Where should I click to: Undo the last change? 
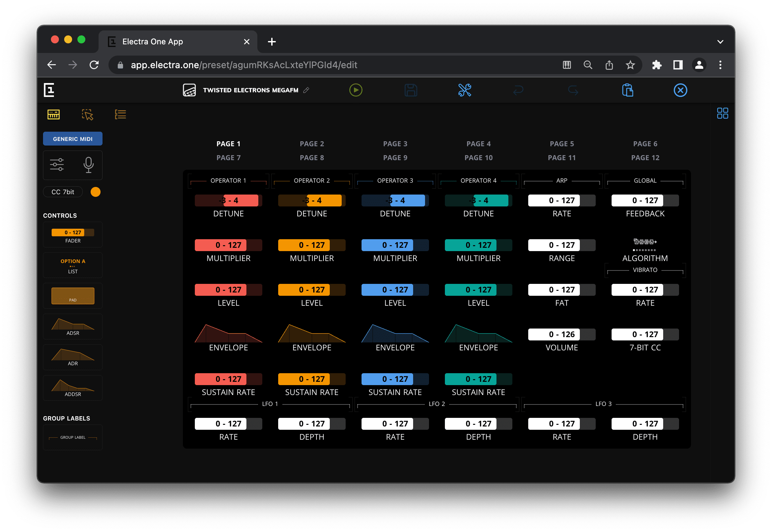[x=518, y=90]
